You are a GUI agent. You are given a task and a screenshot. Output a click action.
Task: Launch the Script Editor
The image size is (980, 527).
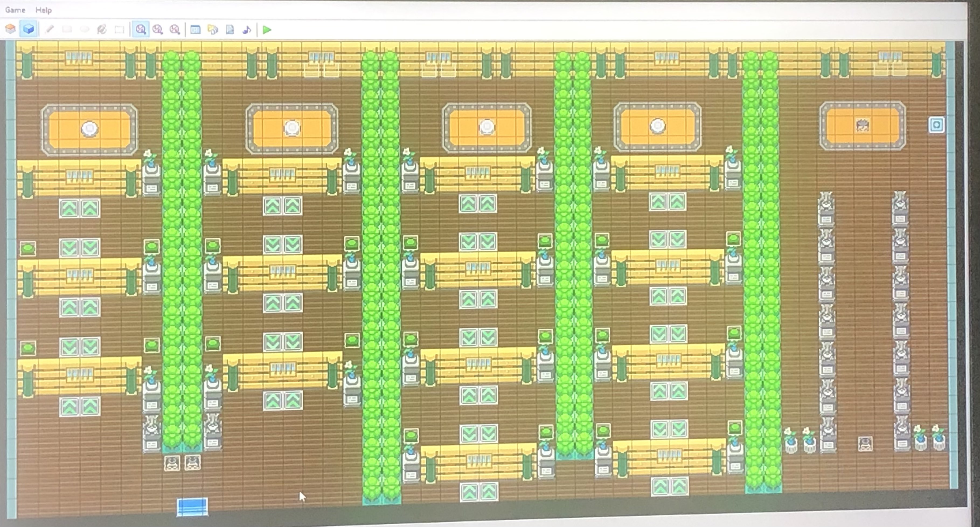pyautogui.click(x=230, y=29)
